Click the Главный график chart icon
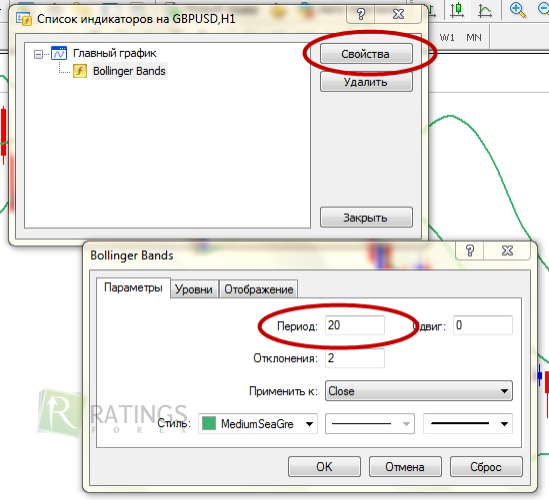This screenshot has width=549, height=500. (x=58, y=53)
